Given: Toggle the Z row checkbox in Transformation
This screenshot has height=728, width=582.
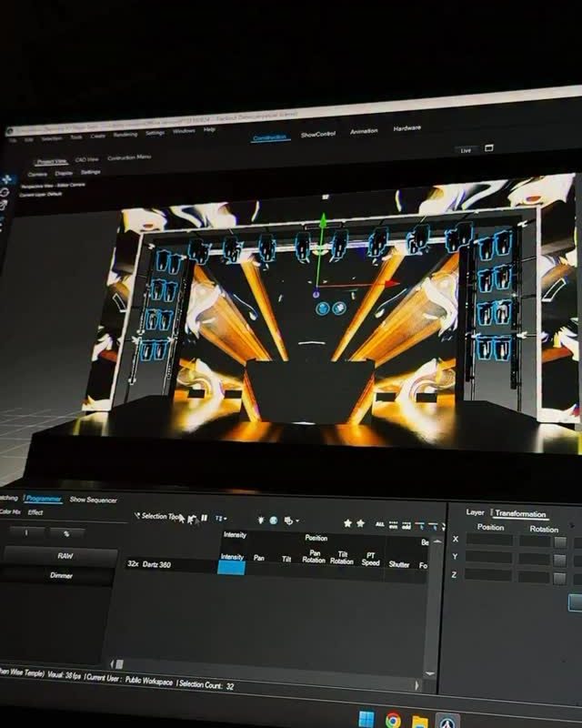Looking at the screenshot, I should [x=560, y=578].
